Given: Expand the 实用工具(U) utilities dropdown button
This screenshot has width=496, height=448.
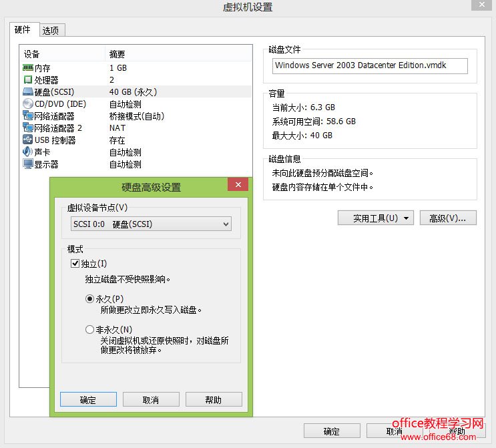Looking at the screenshot, I should tap(375, 218).
